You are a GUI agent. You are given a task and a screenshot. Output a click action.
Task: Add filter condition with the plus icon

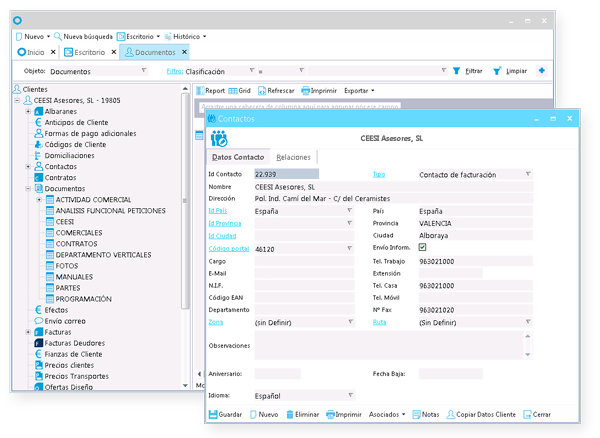pyautogui.click(x=541, y=70)
